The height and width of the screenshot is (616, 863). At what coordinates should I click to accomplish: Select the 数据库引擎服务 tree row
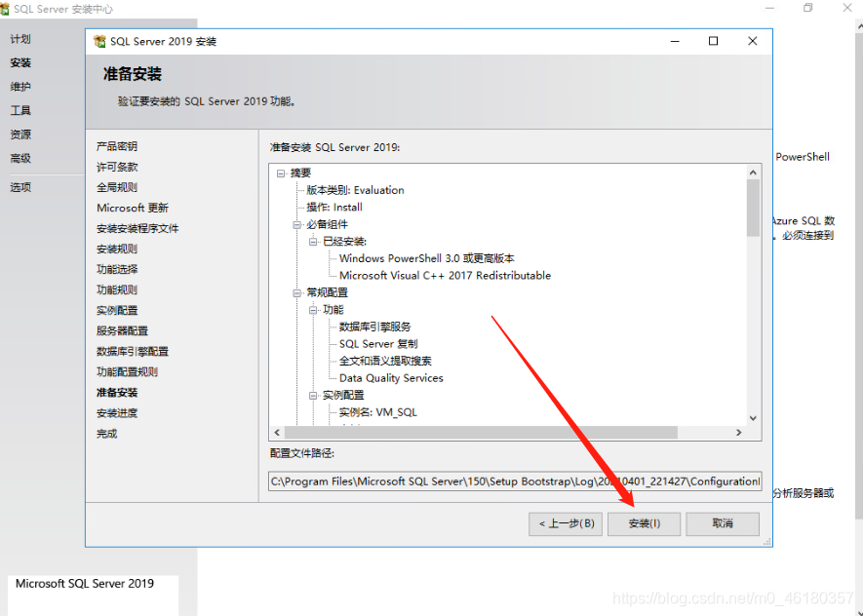tap(374, 327)
